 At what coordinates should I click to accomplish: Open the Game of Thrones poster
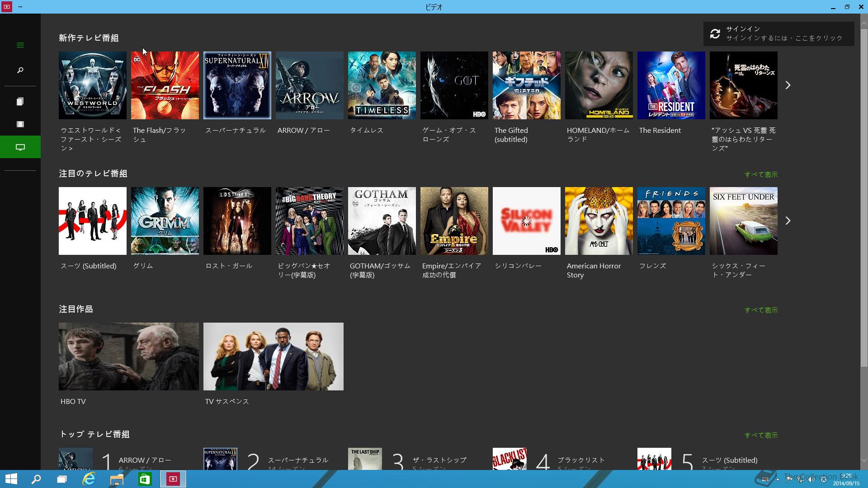pos(454,85)
